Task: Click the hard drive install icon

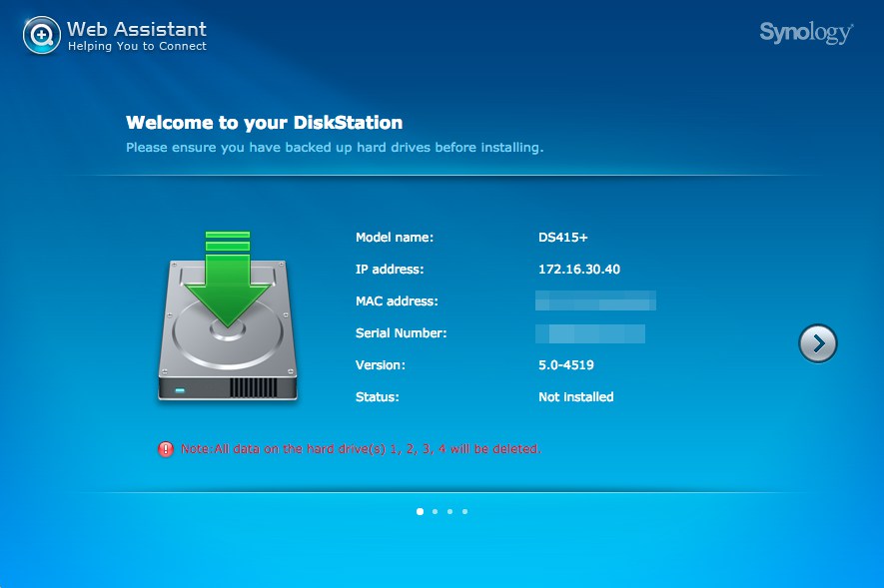Action: point(228,315)
